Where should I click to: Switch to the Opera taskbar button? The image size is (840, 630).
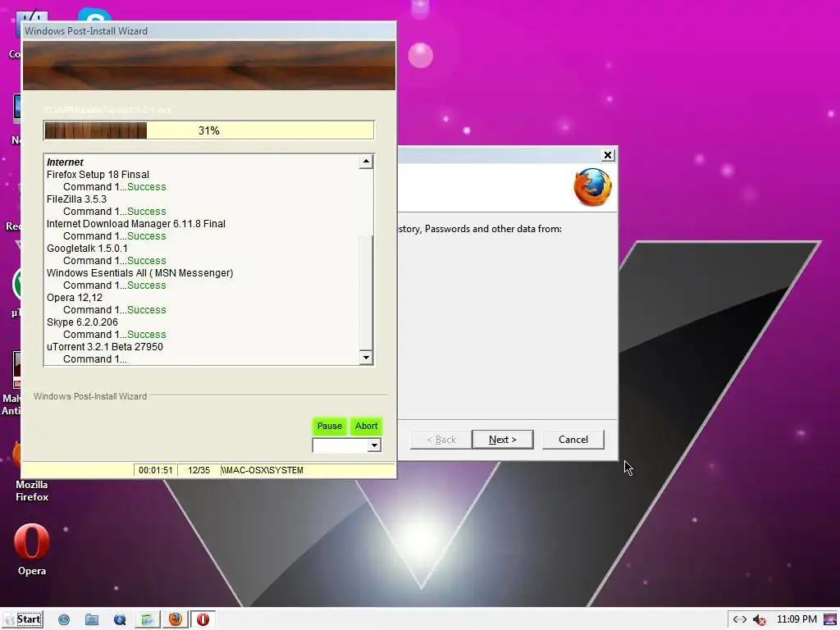tap(203, 619)
